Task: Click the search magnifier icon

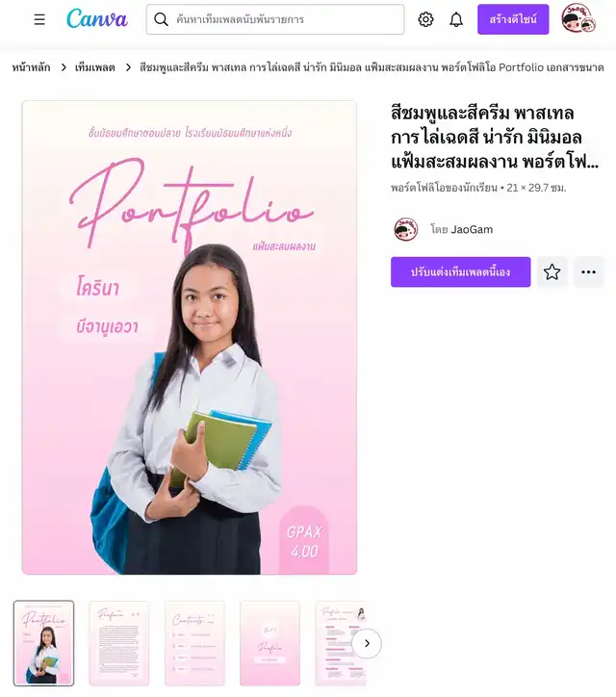Action: [x=161, y=19]
